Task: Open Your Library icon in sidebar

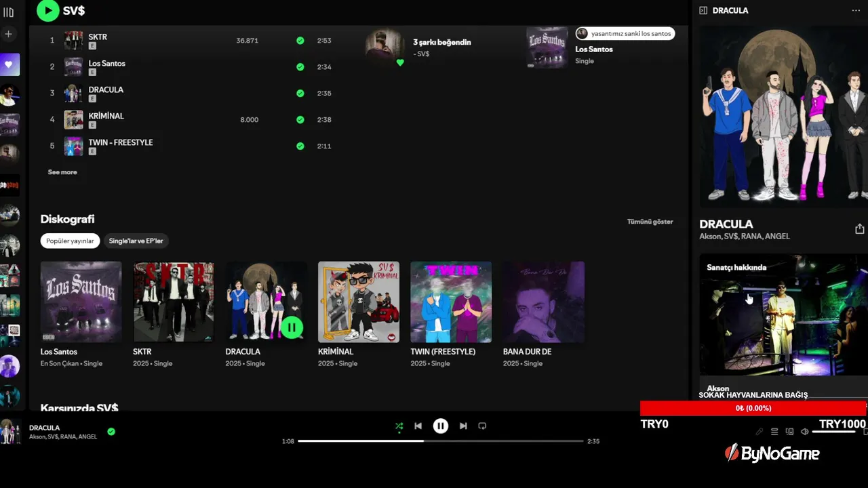Action: pyautogui.click(x=9, y=12)
